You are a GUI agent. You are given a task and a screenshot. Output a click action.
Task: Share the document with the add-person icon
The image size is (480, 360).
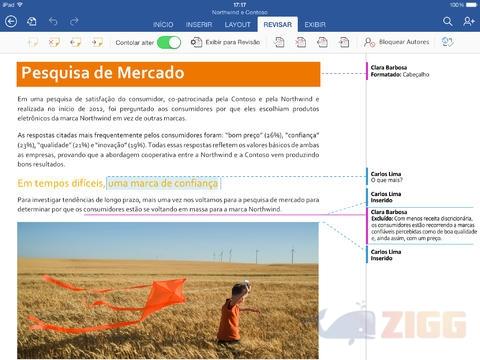(469, 22)
